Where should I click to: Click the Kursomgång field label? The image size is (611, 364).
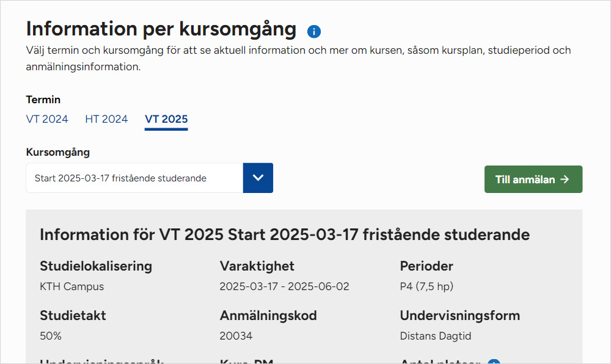coord(58,153)
